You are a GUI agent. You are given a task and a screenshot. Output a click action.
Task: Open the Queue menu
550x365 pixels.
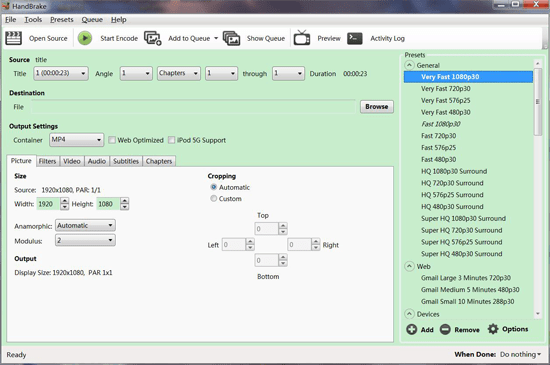tap(92, 20)
